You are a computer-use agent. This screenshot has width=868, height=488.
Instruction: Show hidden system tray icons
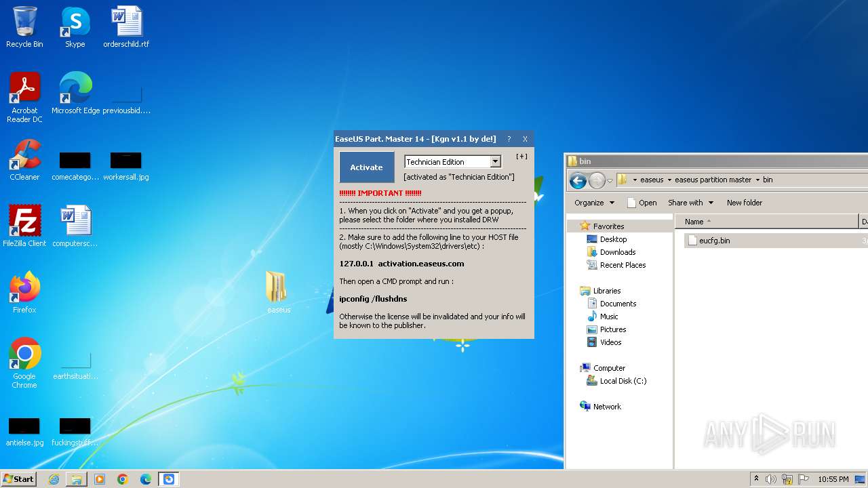[x=756, y=479]
